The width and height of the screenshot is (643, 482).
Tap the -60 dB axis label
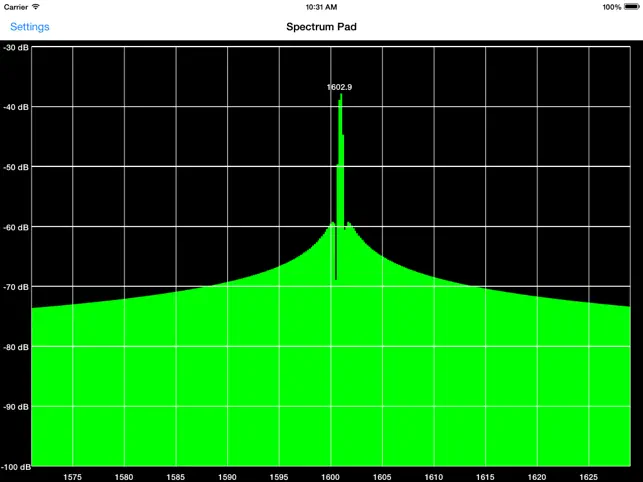(16, 227)
